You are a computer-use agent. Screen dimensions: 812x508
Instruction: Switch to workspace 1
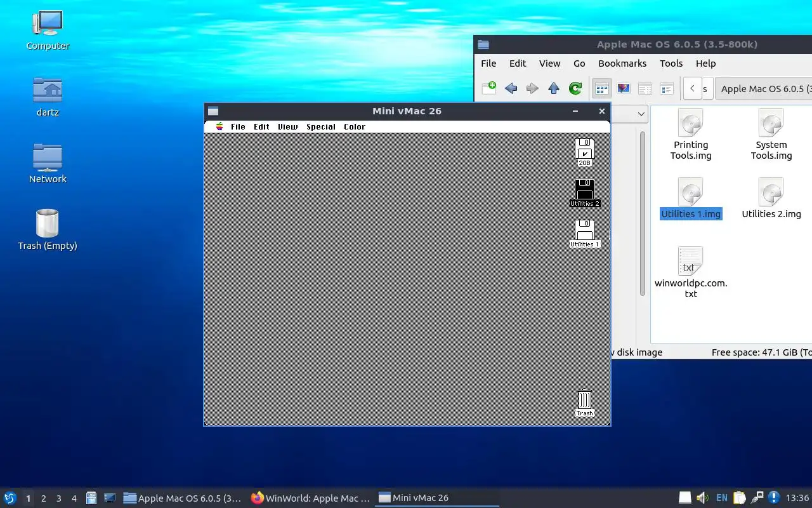[28, 498]
